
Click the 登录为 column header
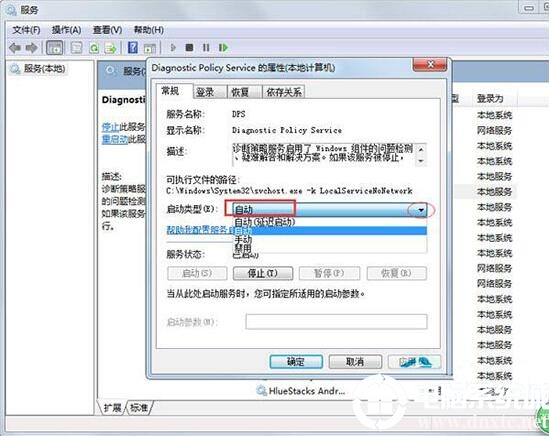[x=490, y=99]
